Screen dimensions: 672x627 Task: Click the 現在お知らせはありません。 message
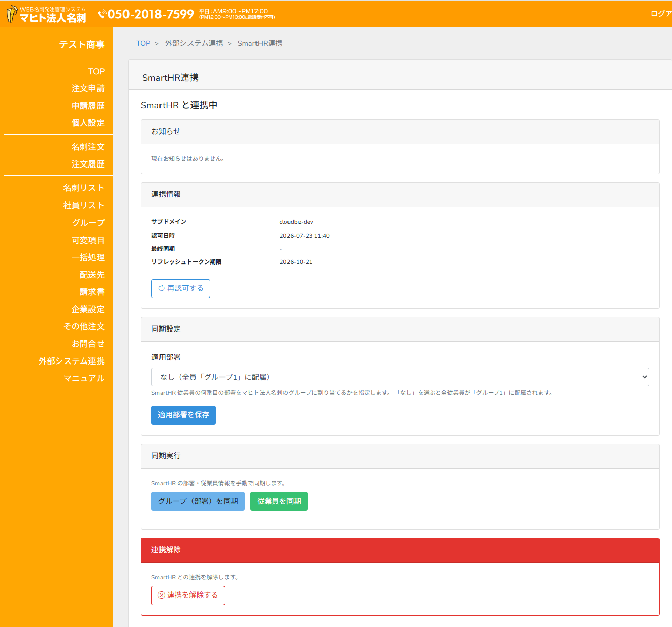(188, 159)
